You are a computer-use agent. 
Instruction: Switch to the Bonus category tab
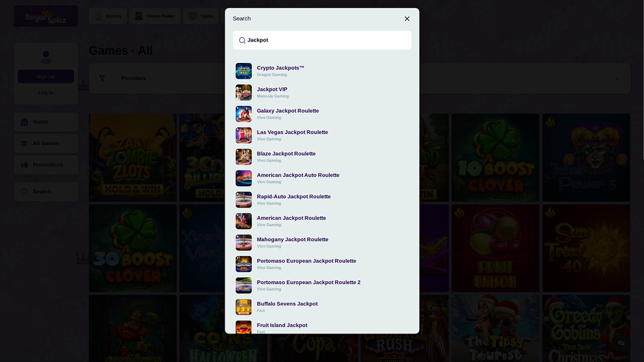108,16
